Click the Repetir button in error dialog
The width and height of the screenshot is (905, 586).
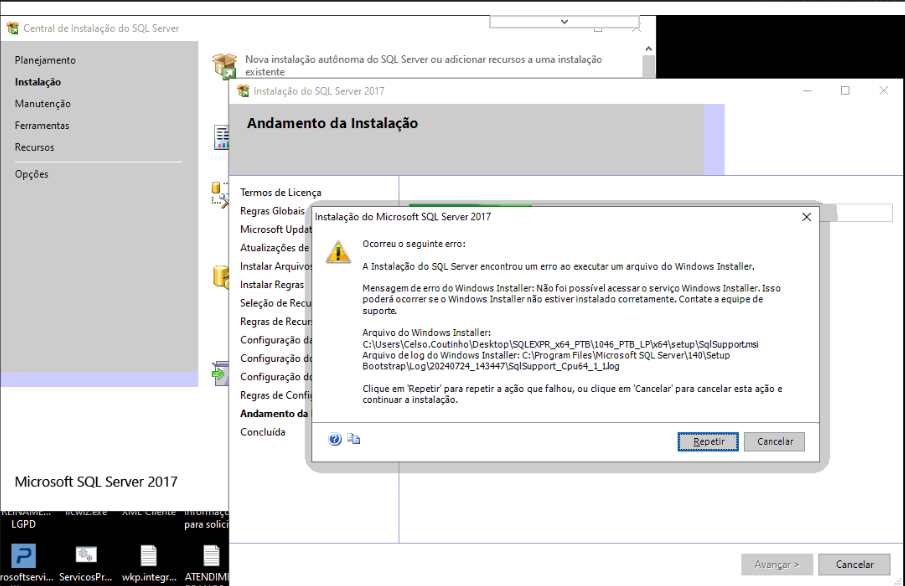point(708,442)
